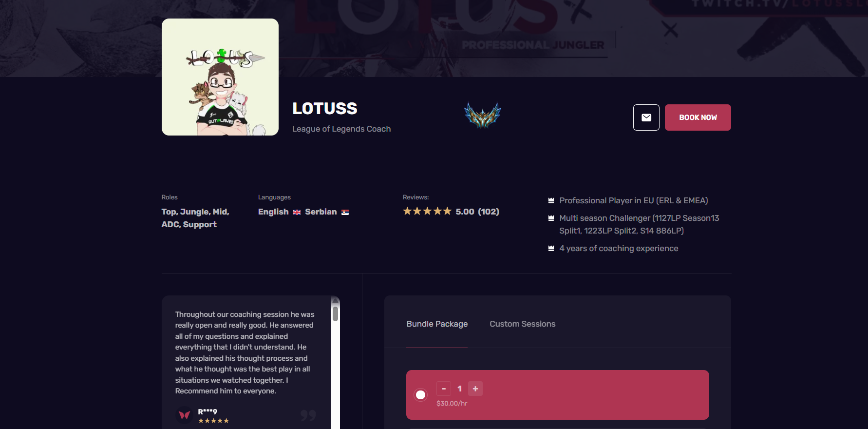This screenshot has width=868, height=429.
Task: Click the UK flag next to English
Action: [x=297, y=212]
